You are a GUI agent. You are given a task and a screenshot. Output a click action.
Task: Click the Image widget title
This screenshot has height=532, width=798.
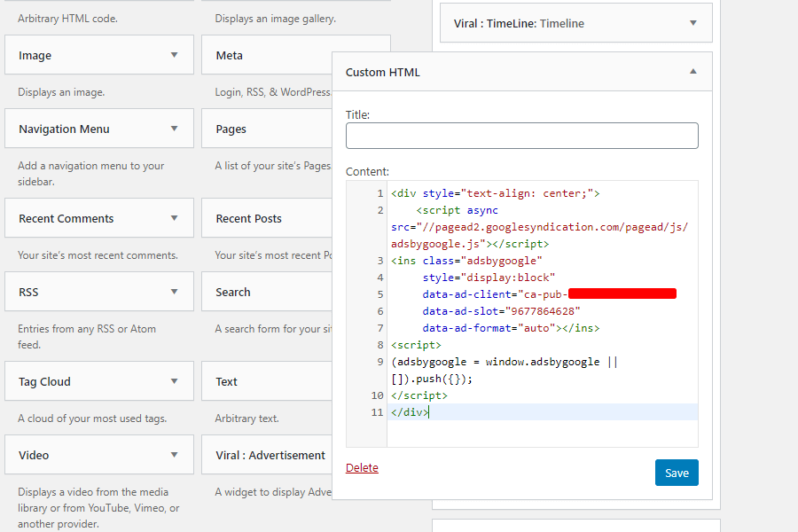[x=35, y=56]
